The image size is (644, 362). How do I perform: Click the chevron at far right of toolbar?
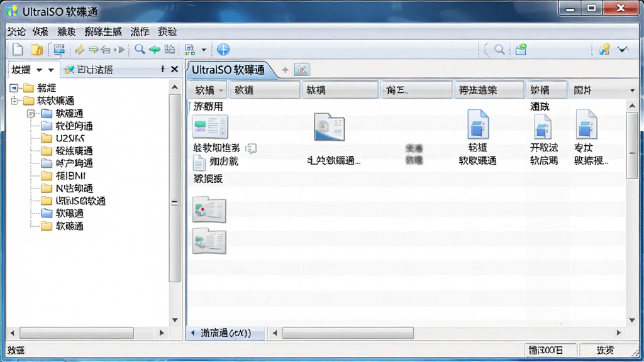tap(623, 50)
